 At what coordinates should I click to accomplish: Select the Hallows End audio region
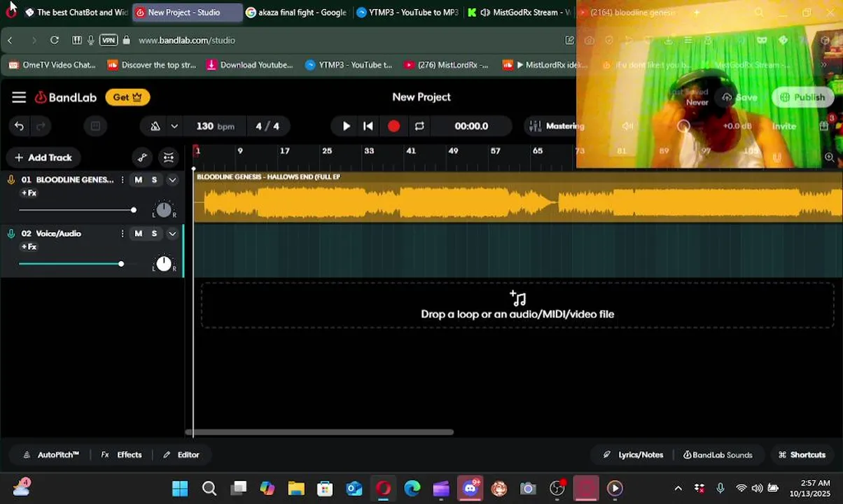click(x=518, y=197)
